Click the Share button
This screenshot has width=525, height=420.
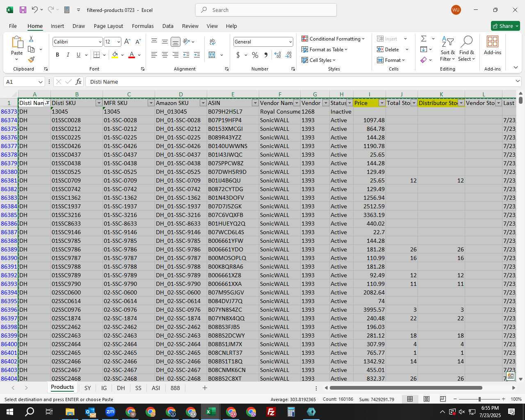coord(505,26)
